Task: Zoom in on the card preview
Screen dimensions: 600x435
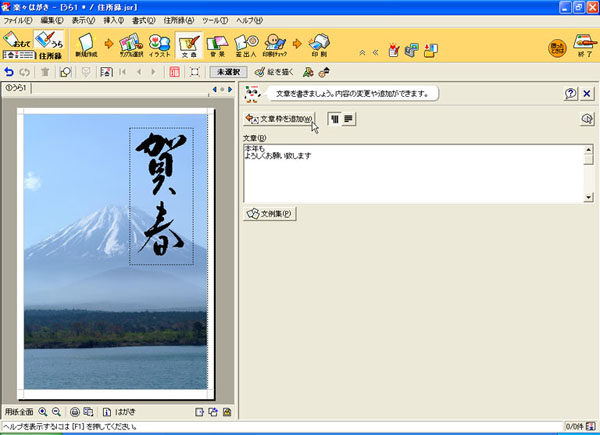Action: [43, 412]
